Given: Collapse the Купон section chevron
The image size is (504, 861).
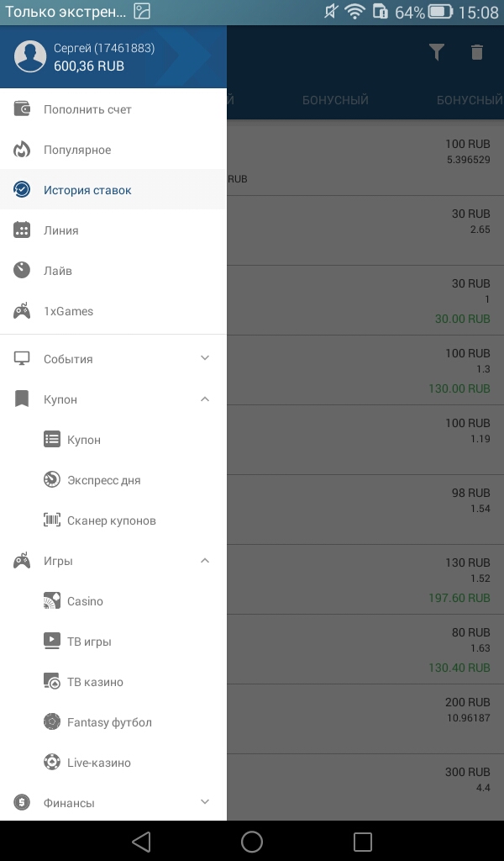Looking at the screenshot, I should [x=205, y=399].
